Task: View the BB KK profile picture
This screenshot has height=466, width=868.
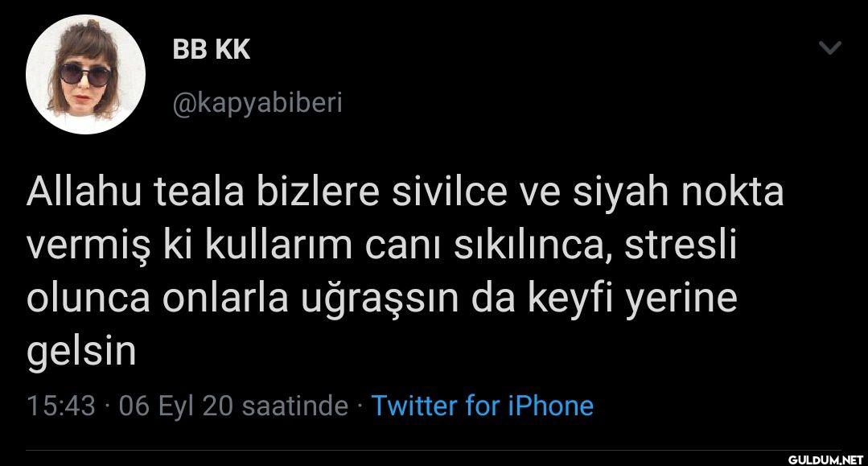Action: pos(86,74)
